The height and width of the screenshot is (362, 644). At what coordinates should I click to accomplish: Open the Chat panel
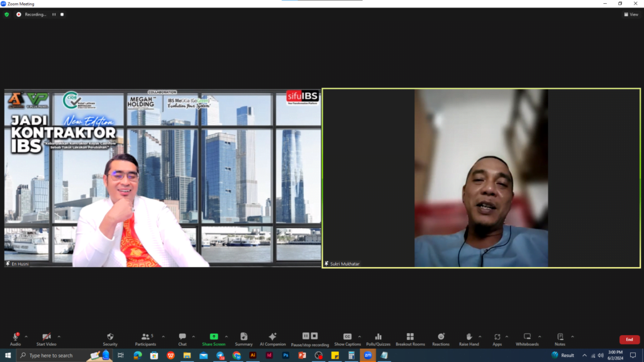[182, 339]
